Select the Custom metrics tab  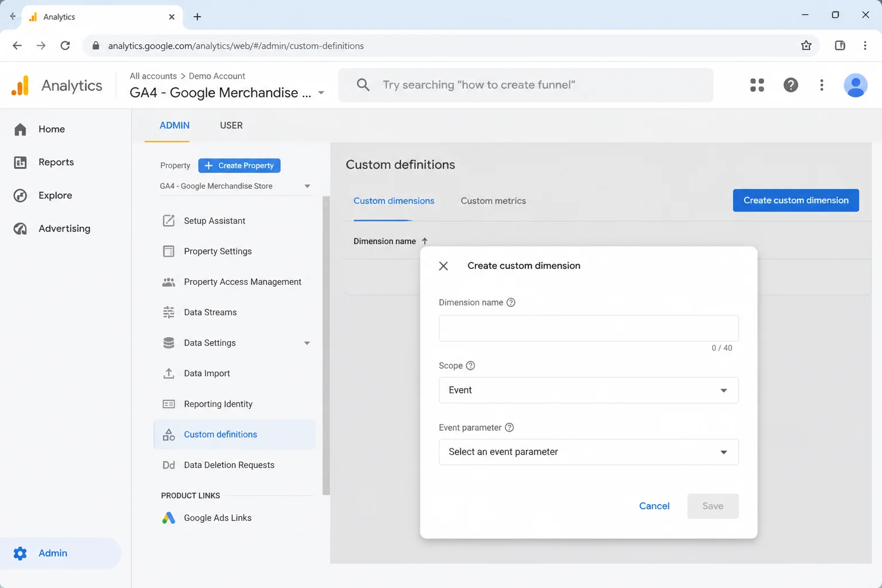493,201
